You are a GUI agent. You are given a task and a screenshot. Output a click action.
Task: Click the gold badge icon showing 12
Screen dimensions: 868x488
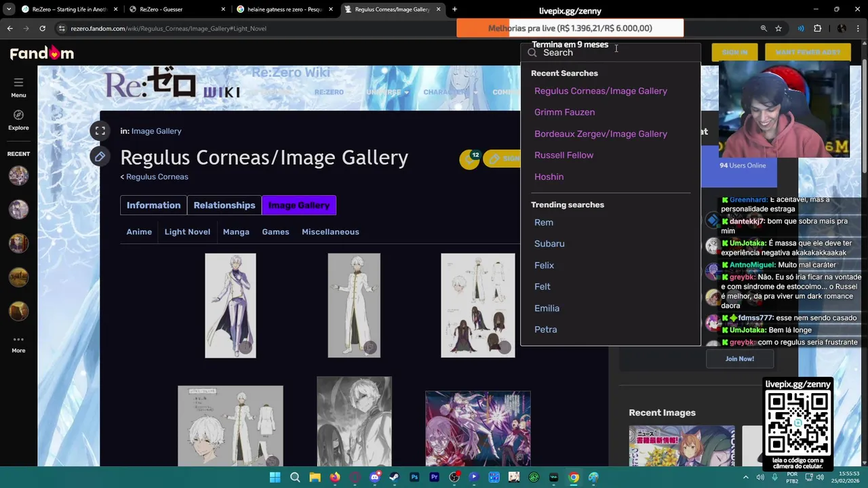(x=469, y=159)
